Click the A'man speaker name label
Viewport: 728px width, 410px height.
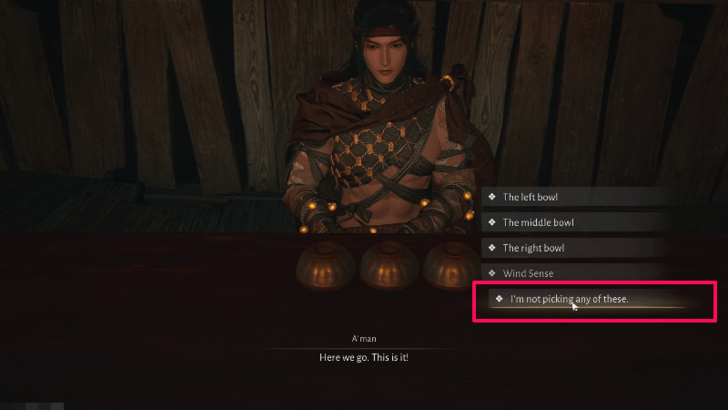[x=364, y=338]
